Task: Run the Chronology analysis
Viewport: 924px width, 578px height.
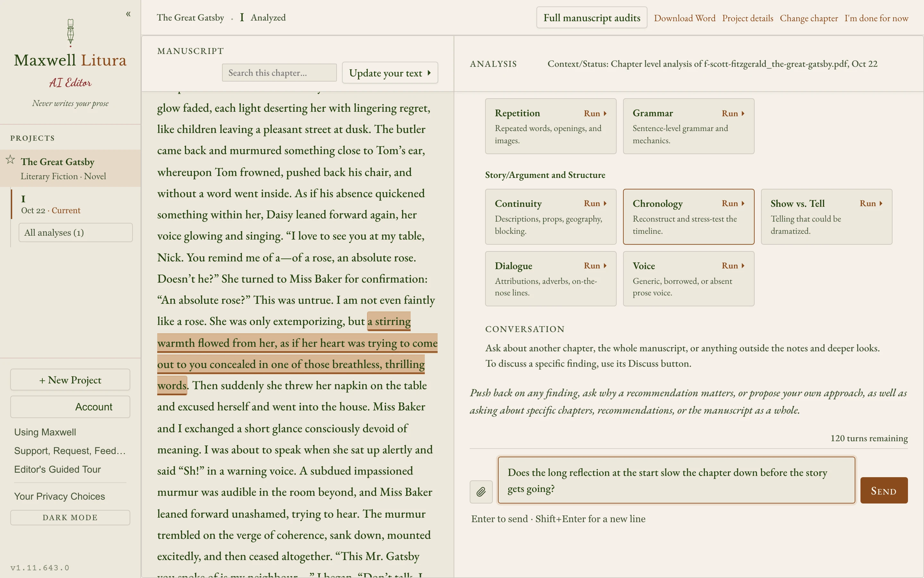Action: pyautogui.click(x=733, y=203)
